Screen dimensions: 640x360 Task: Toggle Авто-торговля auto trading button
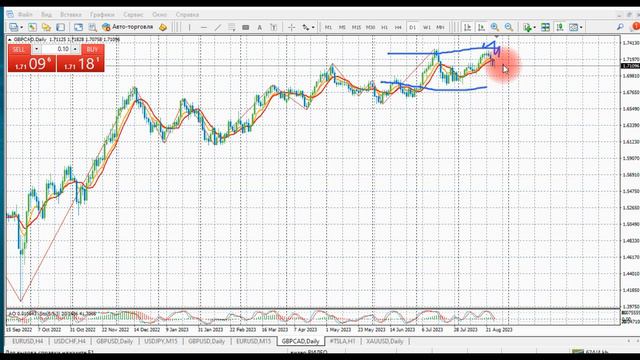point(128,27)
